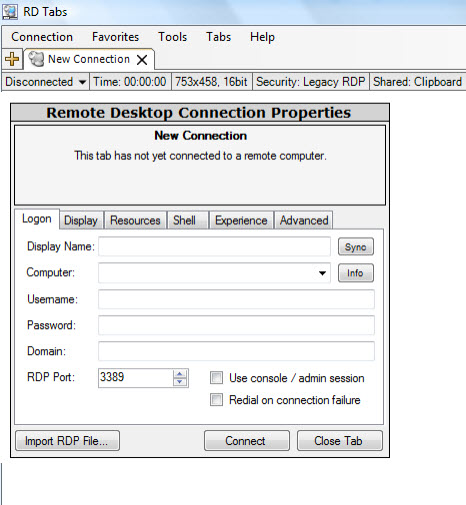Click the 753x458, 16bit status entry
The width and height of the screenshot is (466, 505).
[x=211, y=82]
